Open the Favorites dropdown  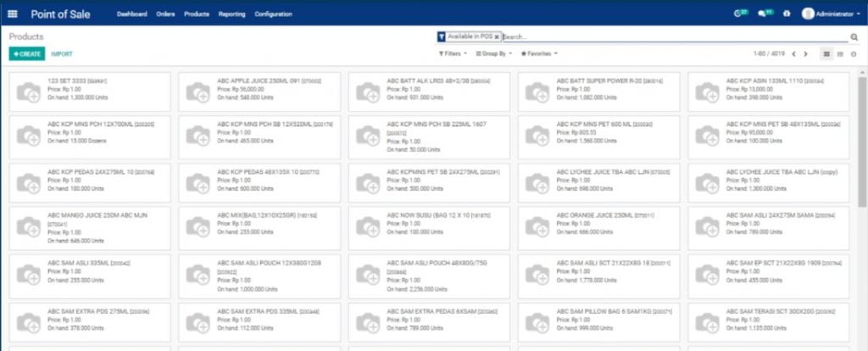pos(539,53)
